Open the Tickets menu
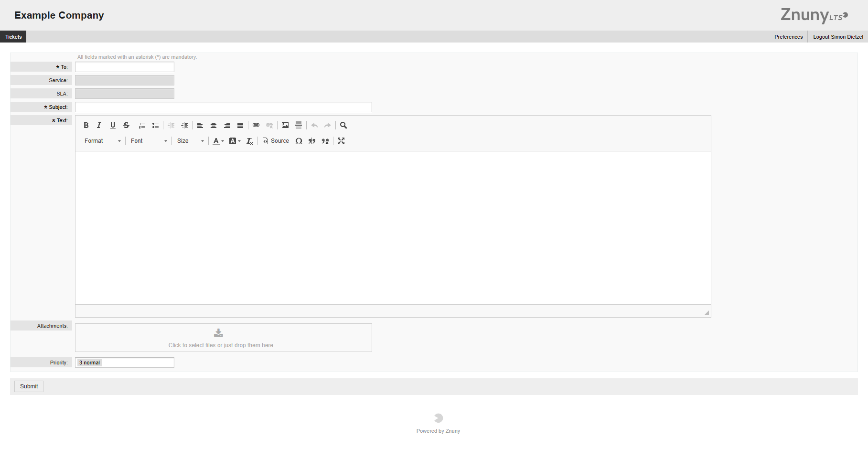The width and height of the screenshot is (868, 459). tap(13, 37)
